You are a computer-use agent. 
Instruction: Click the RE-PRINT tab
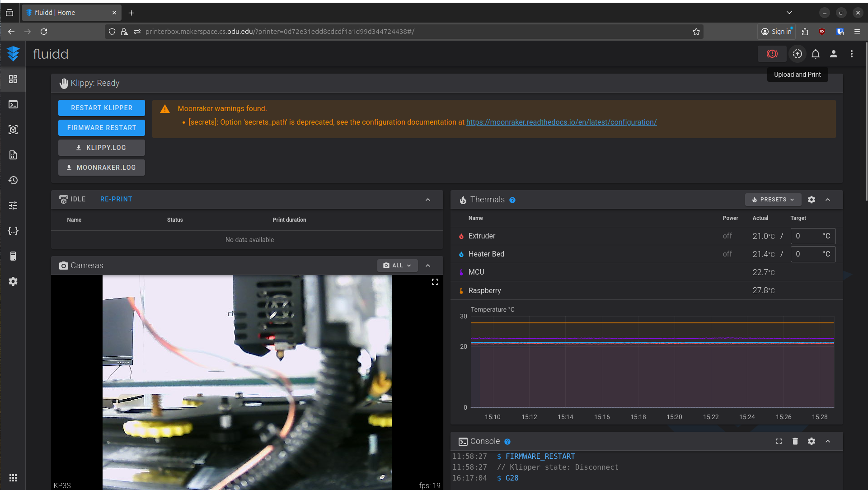tap(116, 199)
